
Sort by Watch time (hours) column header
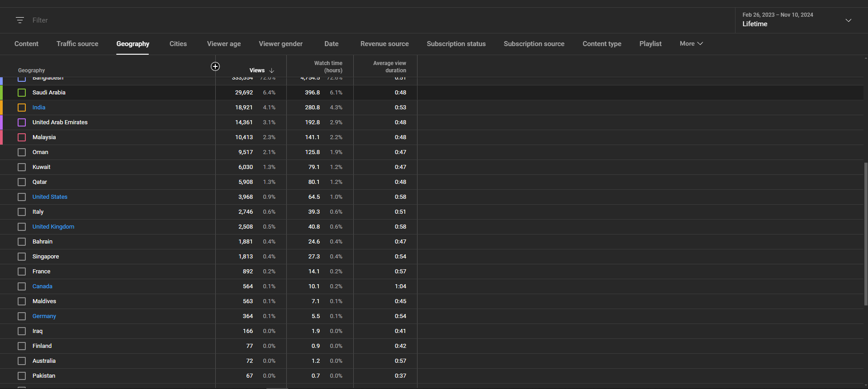point(328,67)
